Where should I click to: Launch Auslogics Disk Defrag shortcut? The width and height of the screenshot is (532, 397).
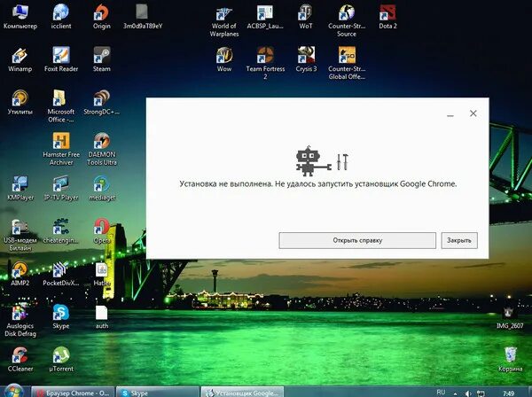(x=20, y=321)
